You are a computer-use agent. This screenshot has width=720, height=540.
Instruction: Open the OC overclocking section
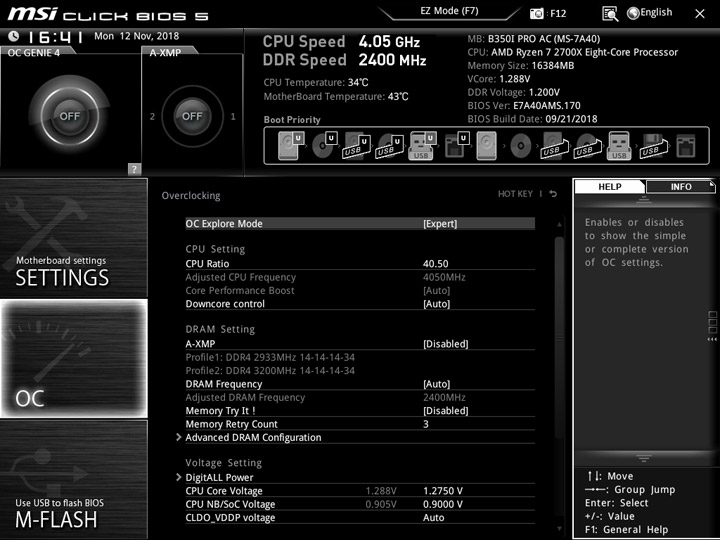pyautogui.click(x=73, y=359)
